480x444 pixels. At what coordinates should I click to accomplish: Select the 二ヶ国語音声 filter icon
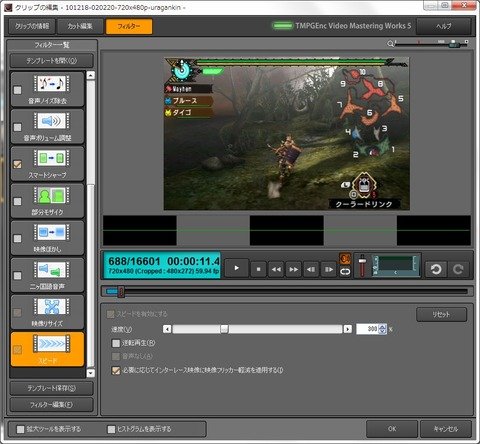click(52, 269)
